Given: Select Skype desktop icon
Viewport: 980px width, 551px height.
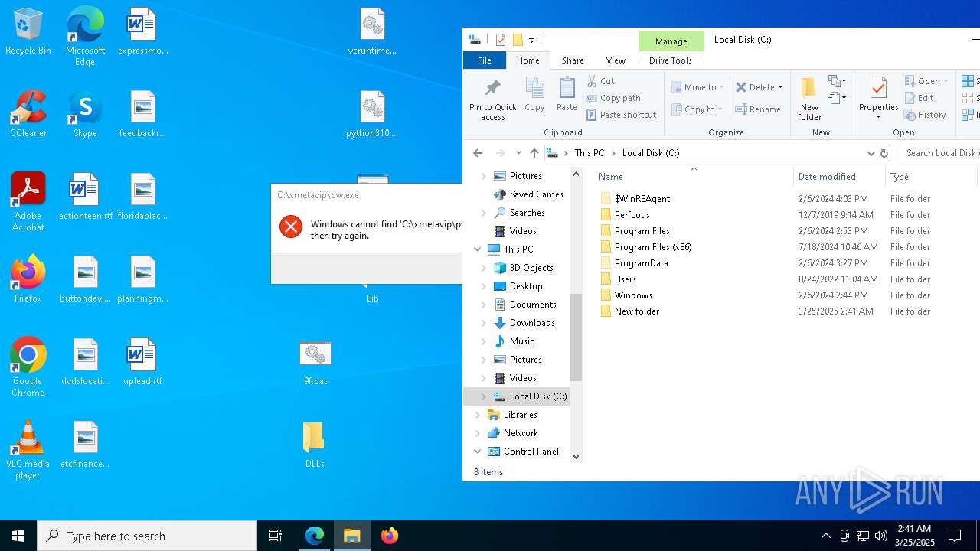Looking at the screenshot, I should pos(85,115).
